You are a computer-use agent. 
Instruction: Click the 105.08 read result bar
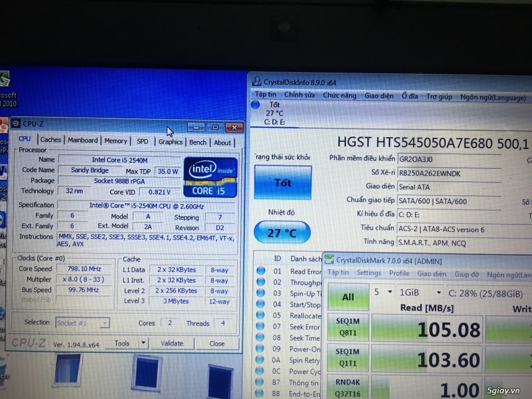427,328
